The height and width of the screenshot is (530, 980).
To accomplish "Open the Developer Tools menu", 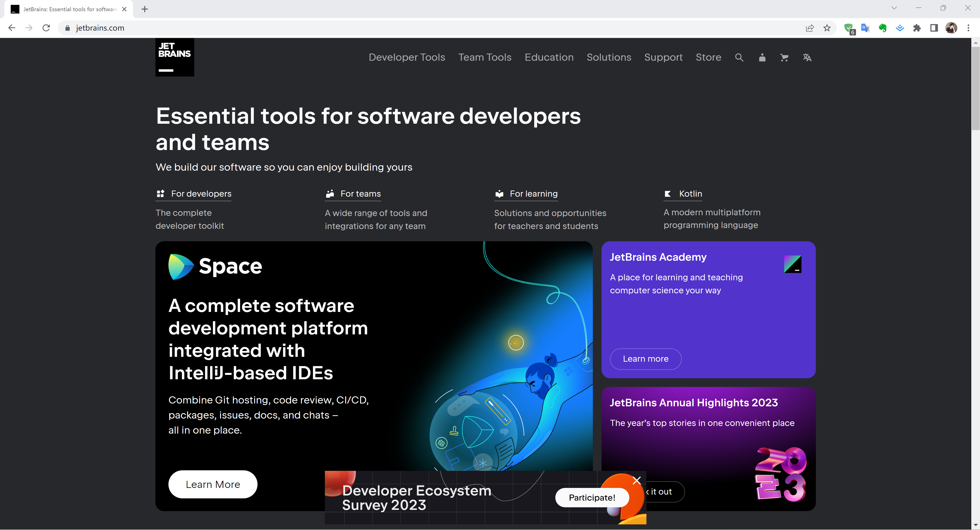I will point(407,57).
